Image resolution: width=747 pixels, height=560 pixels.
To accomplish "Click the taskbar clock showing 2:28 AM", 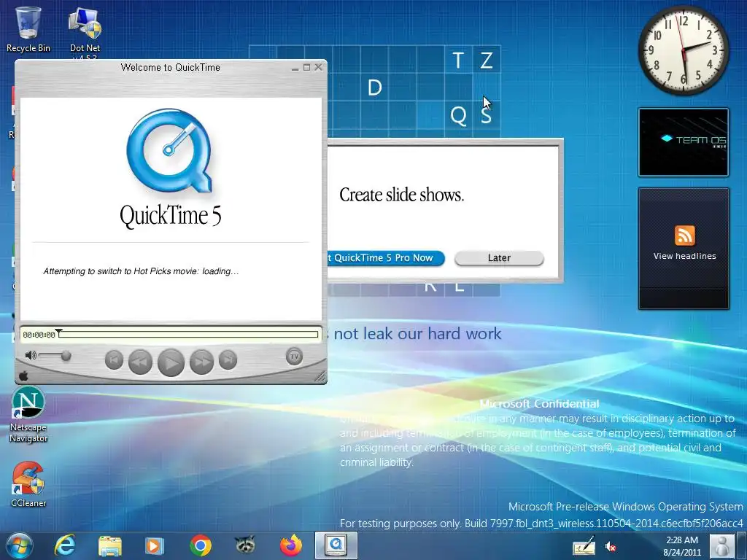I will 682,545.
